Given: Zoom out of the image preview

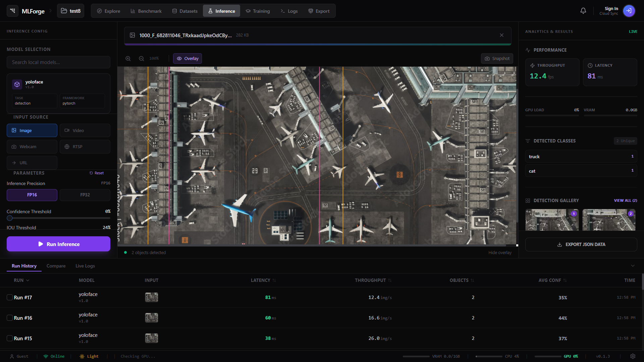Looking at the screenshot, I should pos(142,58).
